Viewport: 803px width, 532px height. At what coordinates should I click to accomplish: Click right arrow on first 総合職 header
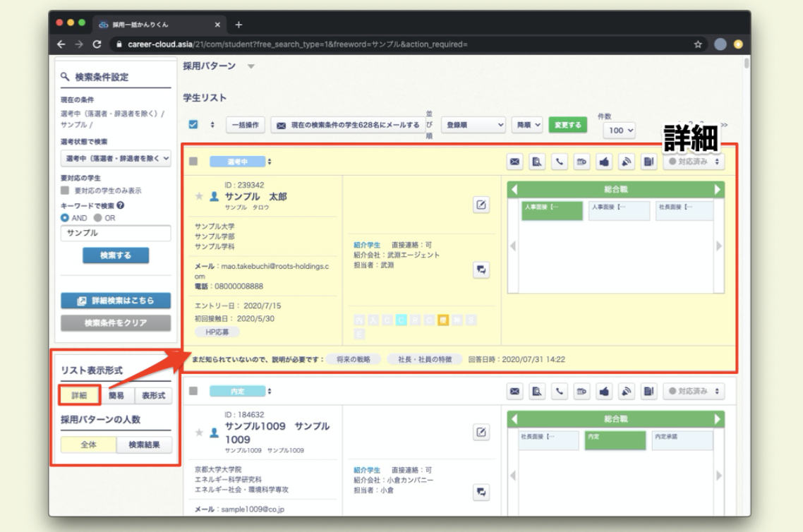(718, 190)
